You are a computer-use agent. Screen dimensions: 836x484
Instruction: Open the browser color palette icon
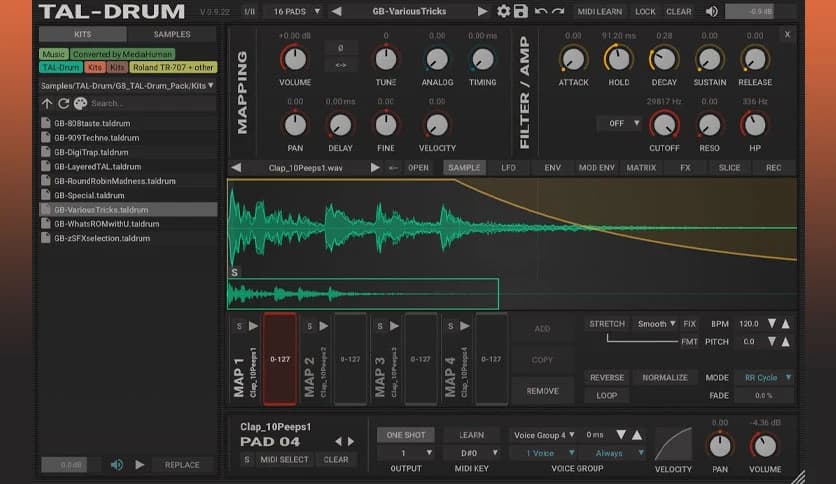click(x=81, y=103)
